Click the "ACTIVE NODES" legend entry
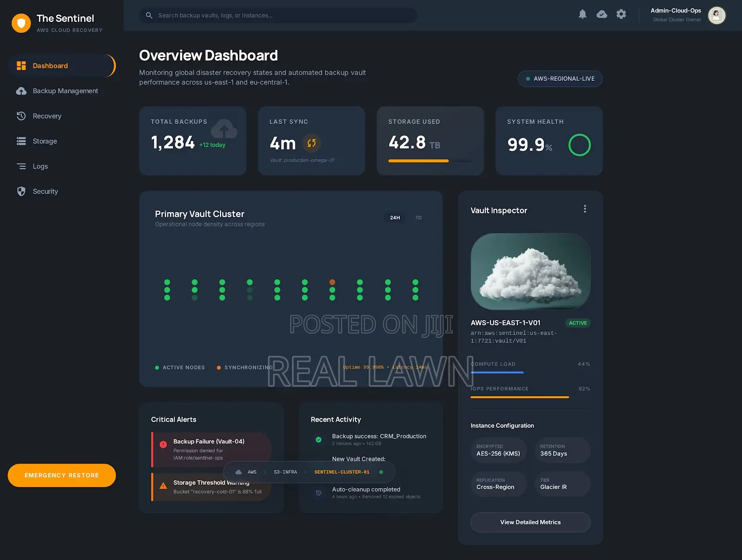 click(180, 367)
